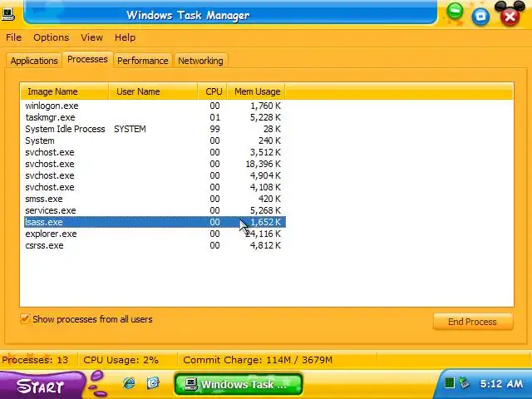Click the 5,228 K memory value
This screenshot has width=532, height=399.
[x=265, y=117]
